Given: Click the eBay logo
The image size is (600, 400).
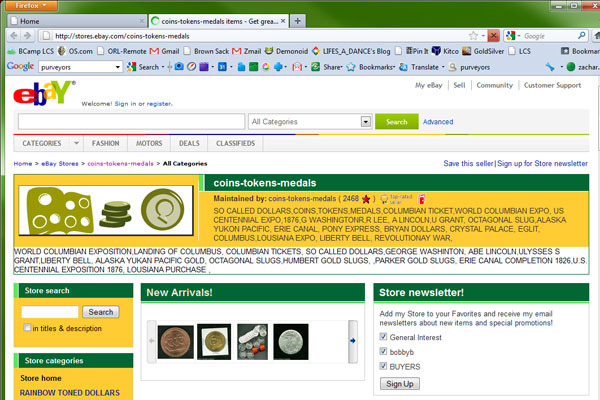Looking at the screenshot, I should click(44, 93).
